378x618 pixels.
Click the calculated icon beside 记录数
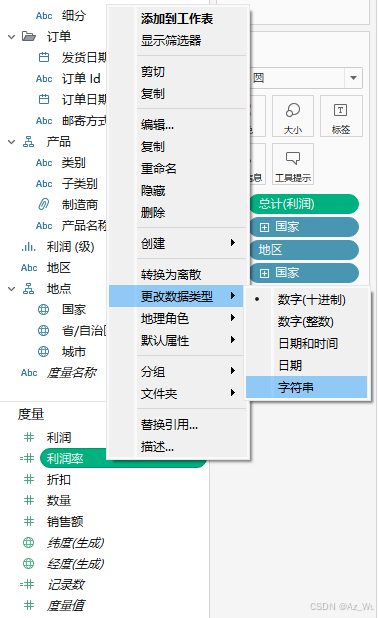point(27,584)
